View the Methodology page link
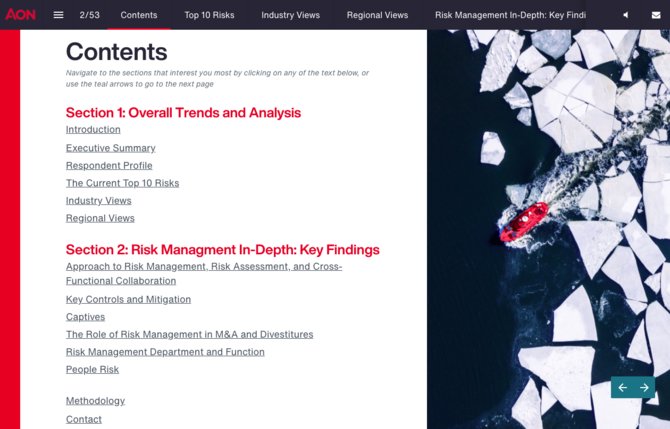This screenshot has width=670, height=429. coord(95,401)
